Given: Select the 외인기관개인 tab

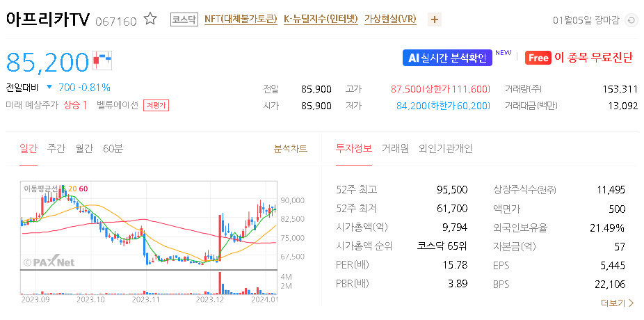Looking at the screenshot, I should pyautogui.click(x=446, y=149).
